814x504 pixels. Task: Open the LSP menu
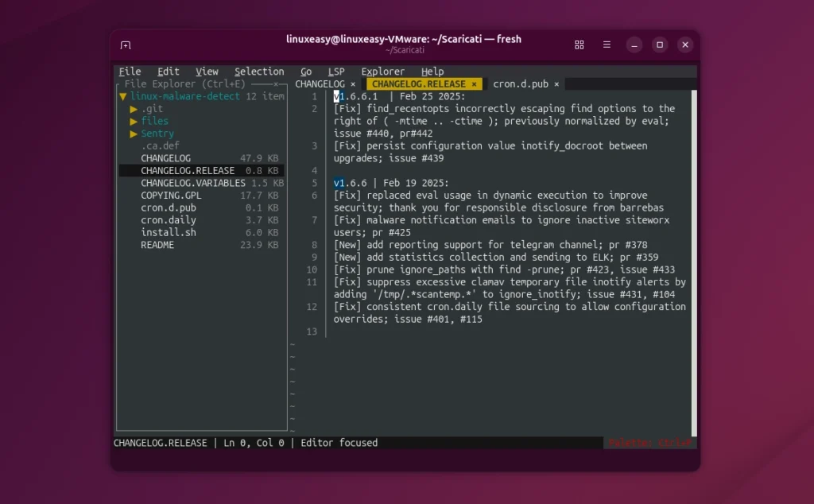(x=338, y=71)
